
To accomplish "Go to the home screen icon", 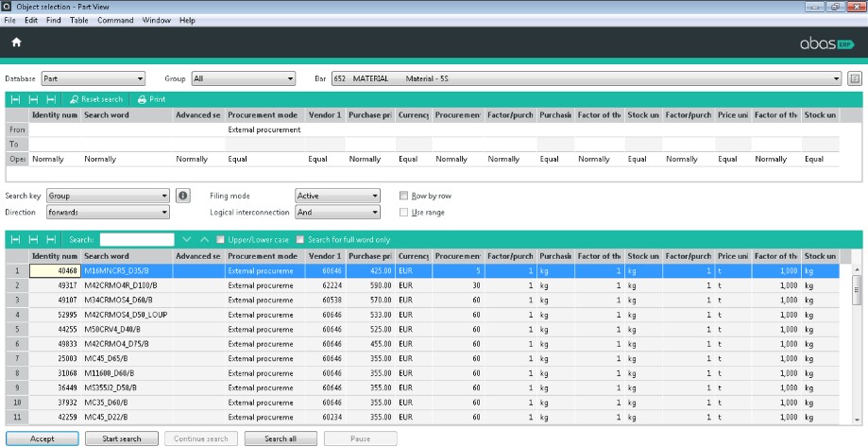I will pos(16,43).
